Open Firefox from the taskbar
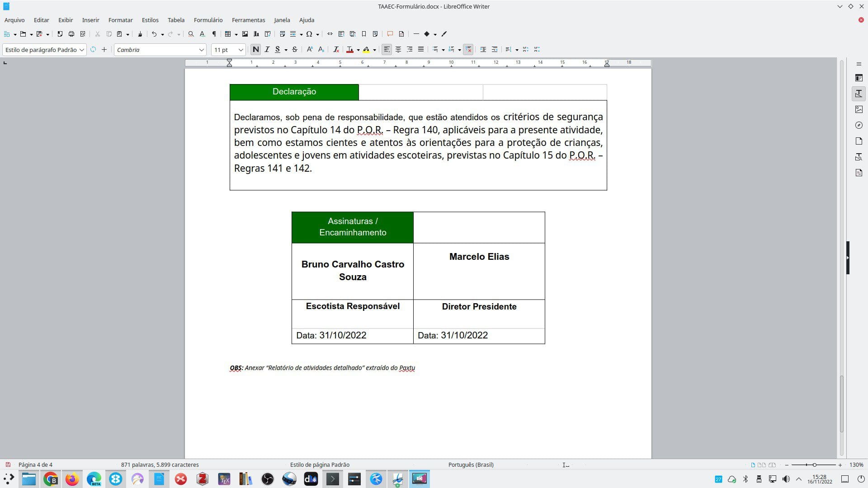This screenshot has height=488, width=868. tap(72, 479)
